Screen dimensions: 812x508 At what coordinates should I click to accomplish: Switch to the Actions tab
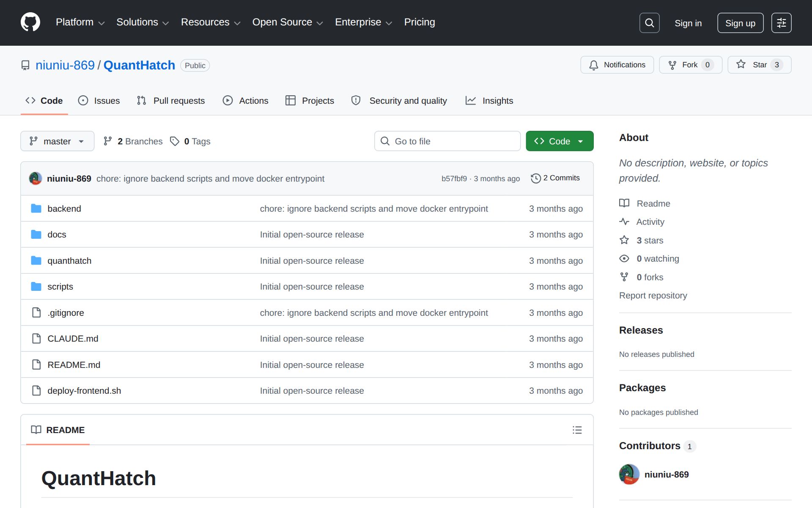(x=246, y=100)
